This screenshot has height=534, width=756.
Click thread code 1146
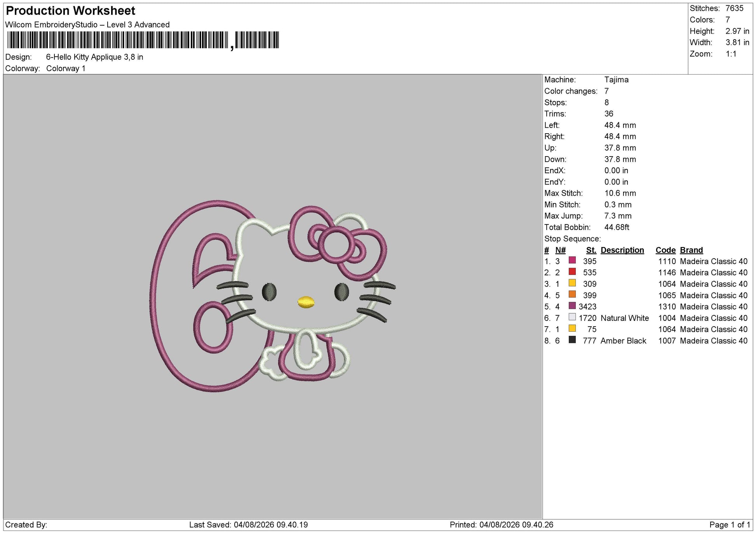click(667, 273)
